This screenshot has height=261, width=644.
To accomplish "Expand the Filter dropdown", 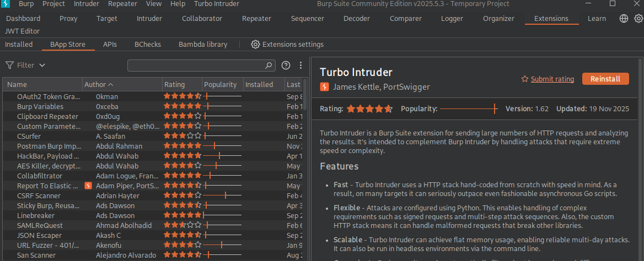I will 25,65.
